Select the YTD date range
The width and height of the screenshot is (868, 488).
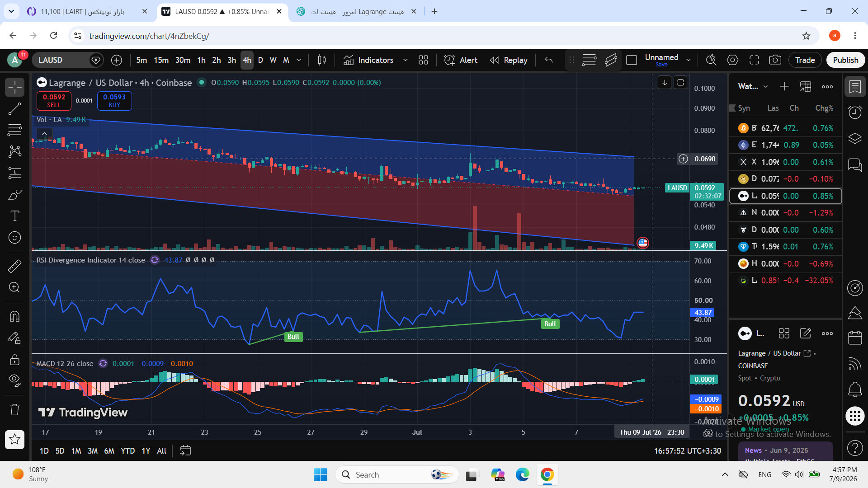(127, 450)
